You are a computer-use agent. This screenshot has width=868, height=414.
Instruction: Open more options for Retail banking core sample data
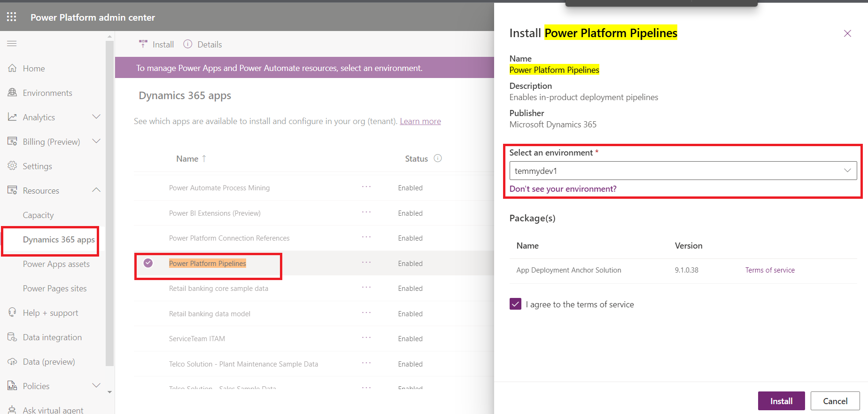366,288
